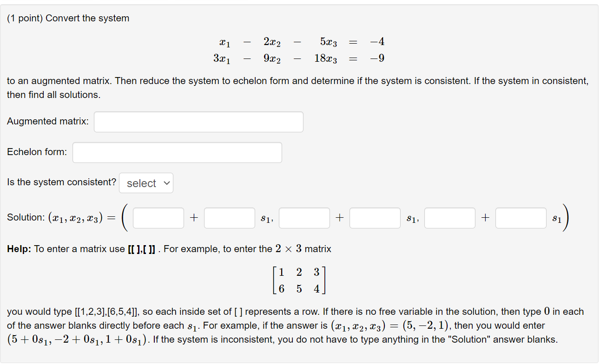This screenshot has width=600, height=364.
Task: Click the blank after the first plus sign
Action: pyautogui.click(x=230, y=218)
